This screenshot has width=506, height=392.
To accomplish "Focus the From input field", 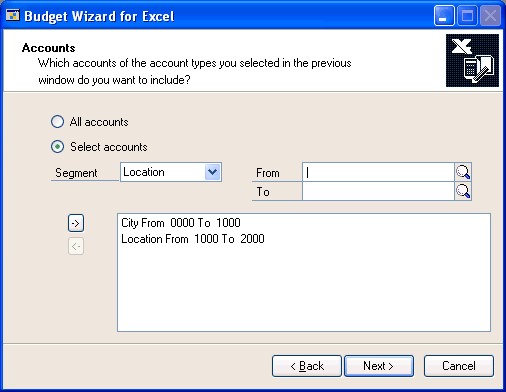I will point(378,172).
